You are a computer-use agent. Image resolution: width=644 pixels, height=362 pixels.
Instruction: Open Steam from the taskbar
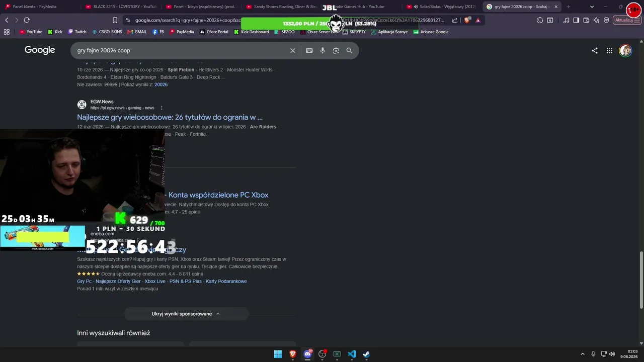click(366, 354)
